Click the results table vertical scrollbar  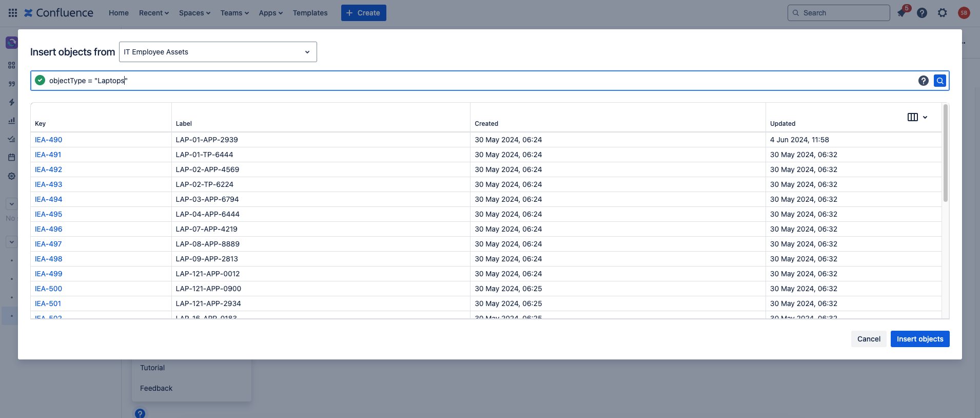pos(945,154)
